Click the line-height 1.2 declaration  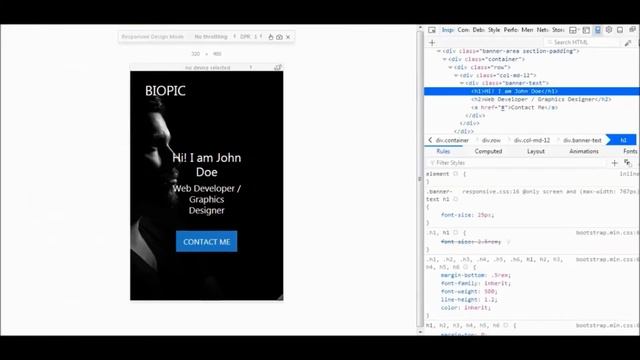pos(469,300)
